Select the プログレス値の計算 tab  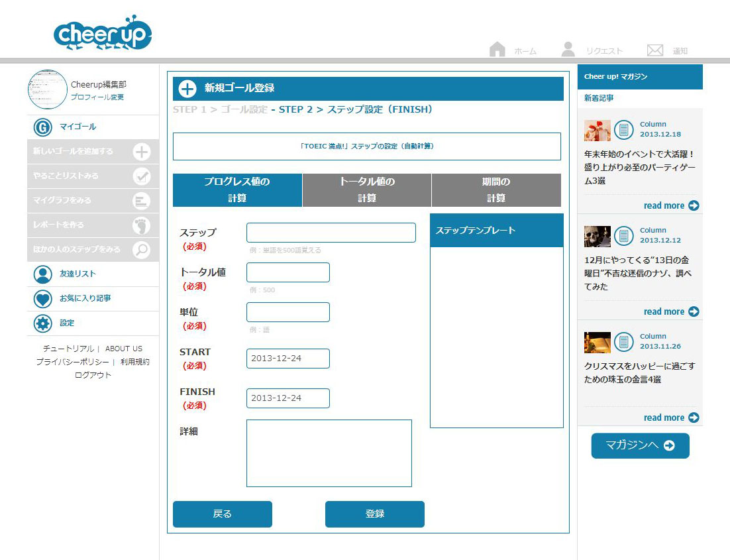click(x=237, y=190)
